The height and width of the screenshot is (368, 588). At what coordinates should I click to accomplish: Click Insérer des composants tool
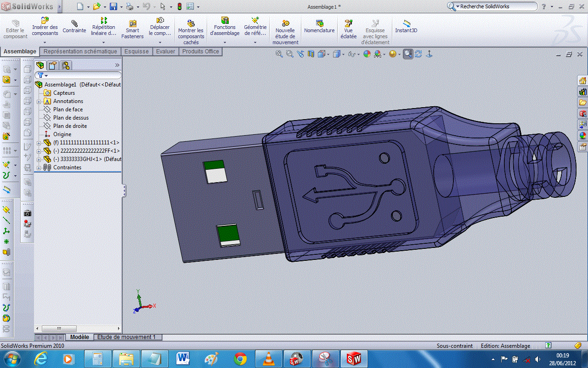coord(45,28)
